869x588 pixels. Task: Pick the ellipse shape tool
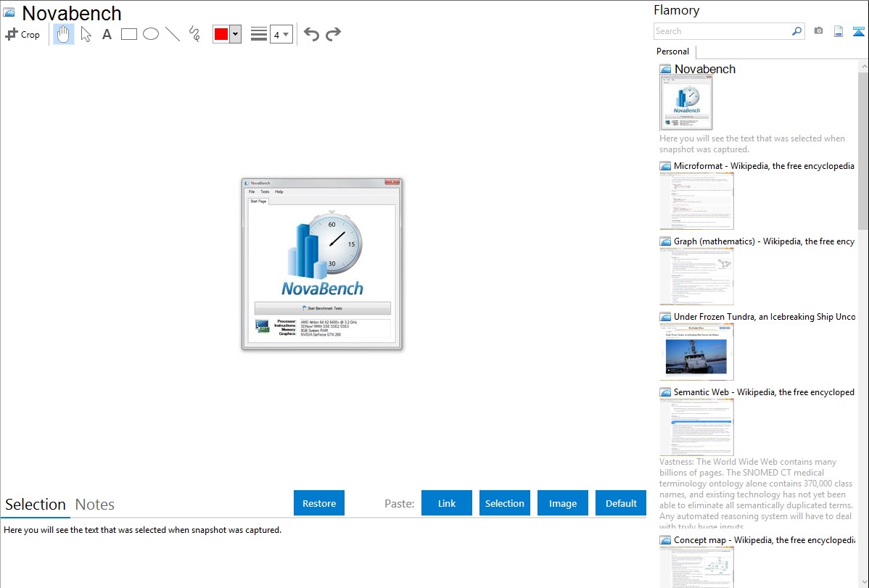(151, 34)
